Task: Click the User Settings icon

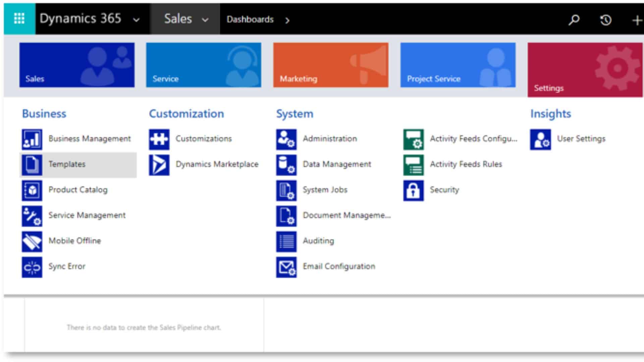Action: coord(540,139)
